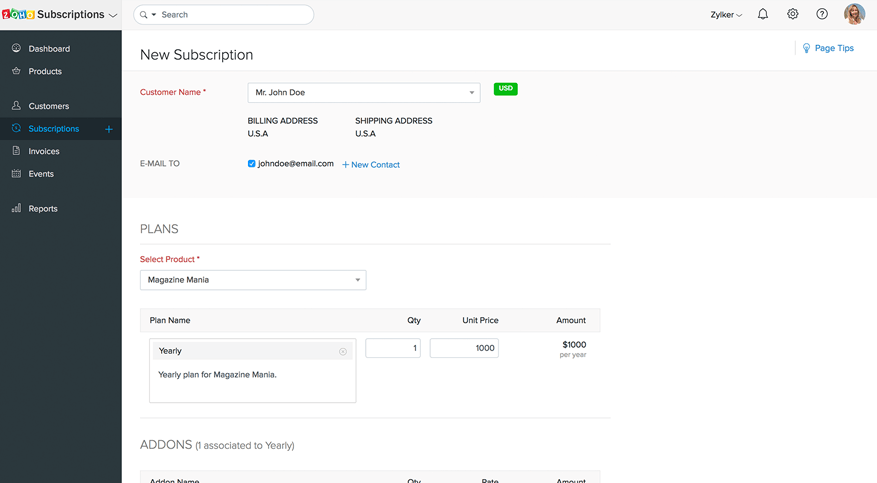Image resolution: width=877 pixels, height=483 pixels.
Task: Click the Qty input field
Action: tap(393, 348)
